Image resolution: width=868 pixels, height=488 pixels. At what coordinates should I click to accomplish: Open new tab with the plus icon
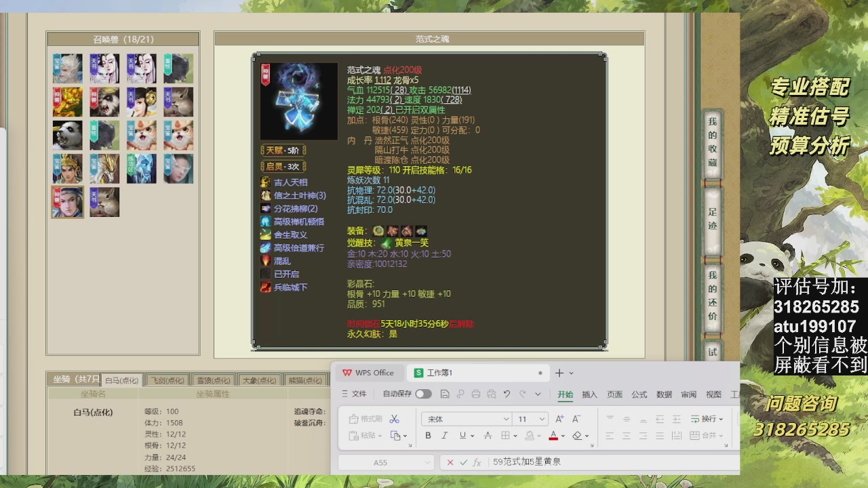559,373
